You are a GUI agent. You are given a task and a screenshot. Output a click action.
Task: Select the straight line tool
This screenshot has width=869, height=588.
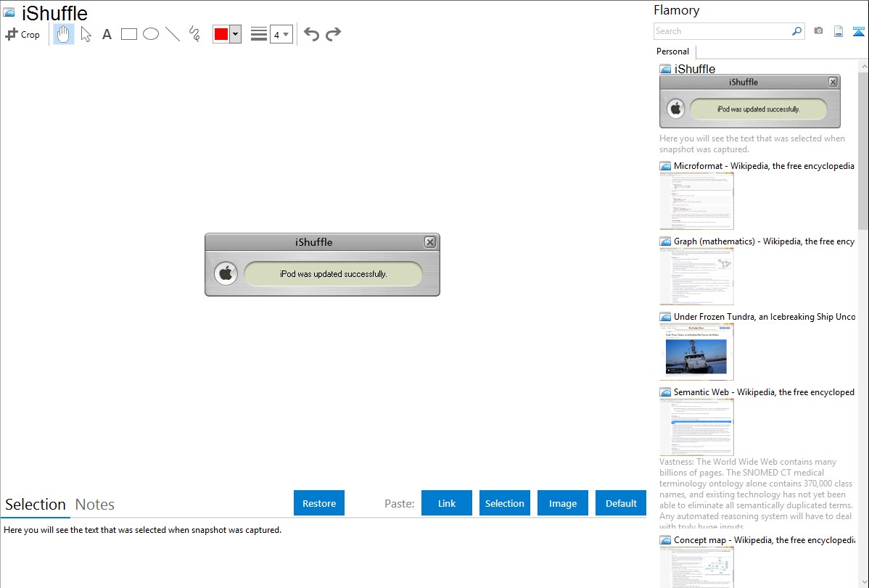(x=173, y=34)
